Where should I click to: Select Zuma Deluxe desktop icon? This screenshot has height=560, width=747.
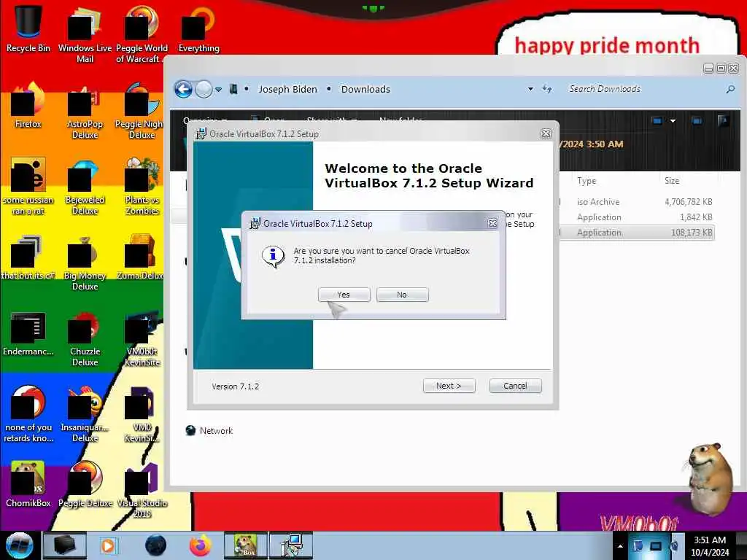pyautogui.click(x=140, y=257)
